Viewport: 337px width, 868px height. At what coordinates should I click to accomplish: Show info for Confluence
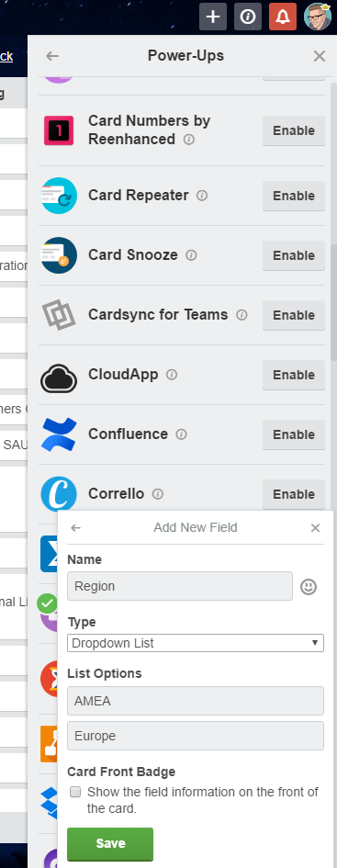tap(181, 434)
